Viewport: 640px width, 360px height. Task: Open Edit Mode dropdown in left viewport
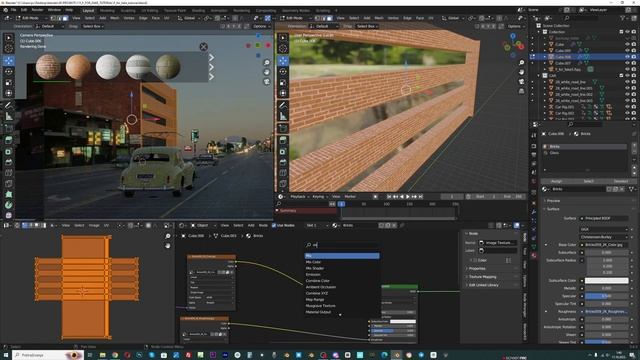click(x=30, y=18)
